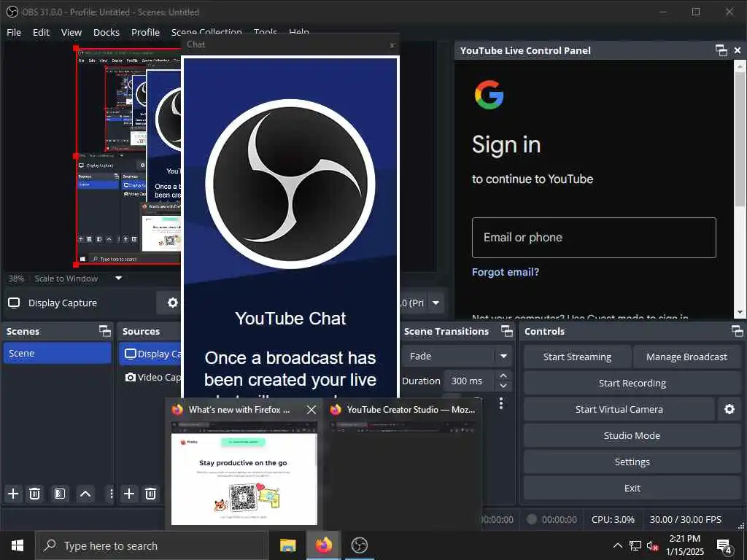This screenshot has height=560, width=747.
Task: Open File Explorer from taskbar
Action: [x=287, y=545]
